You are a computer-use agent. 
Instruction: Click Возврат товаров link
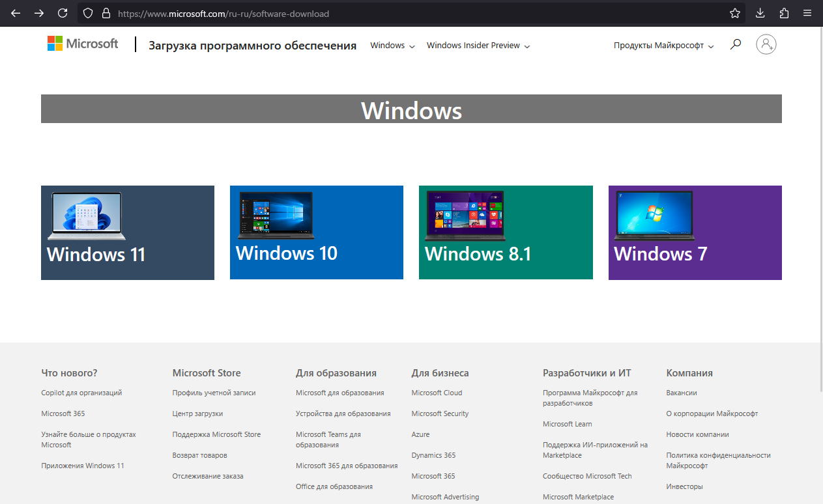(200, 455)
